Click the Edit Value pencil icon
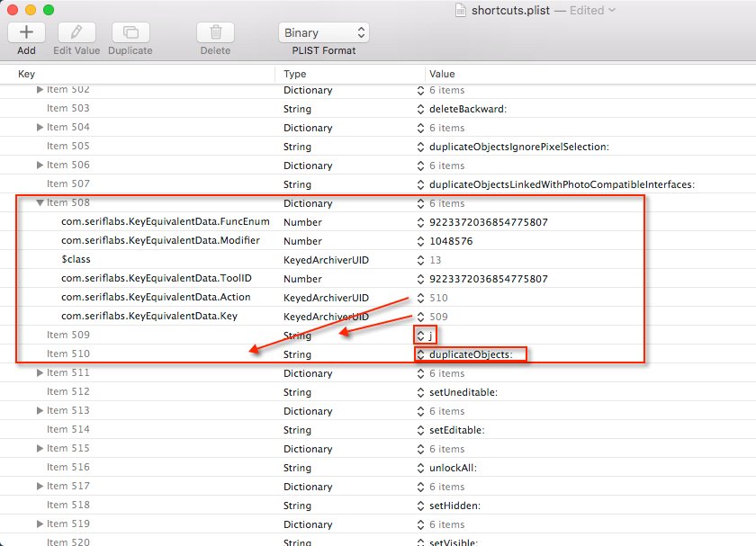Screen dimensions: 756x546 click(x=76, y=32)
